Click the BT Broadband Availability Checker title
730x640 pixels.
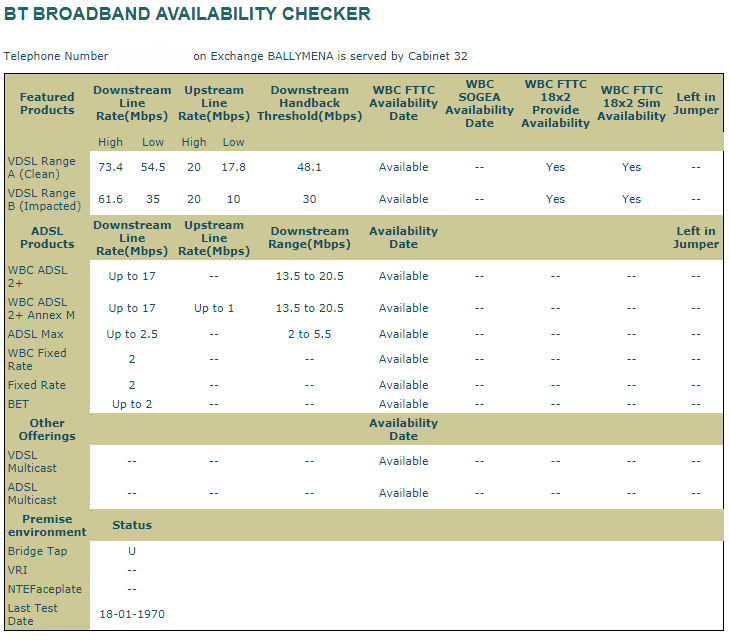tap(187, 14)
